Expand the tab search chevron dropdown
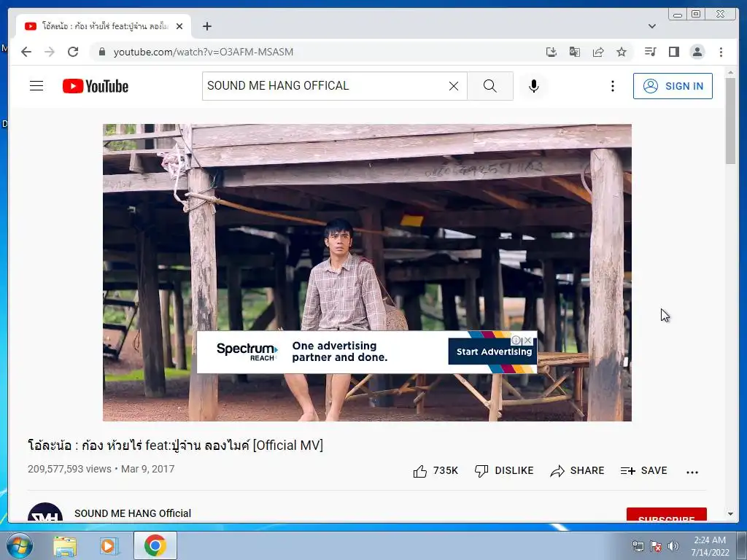 pos(651,26)
